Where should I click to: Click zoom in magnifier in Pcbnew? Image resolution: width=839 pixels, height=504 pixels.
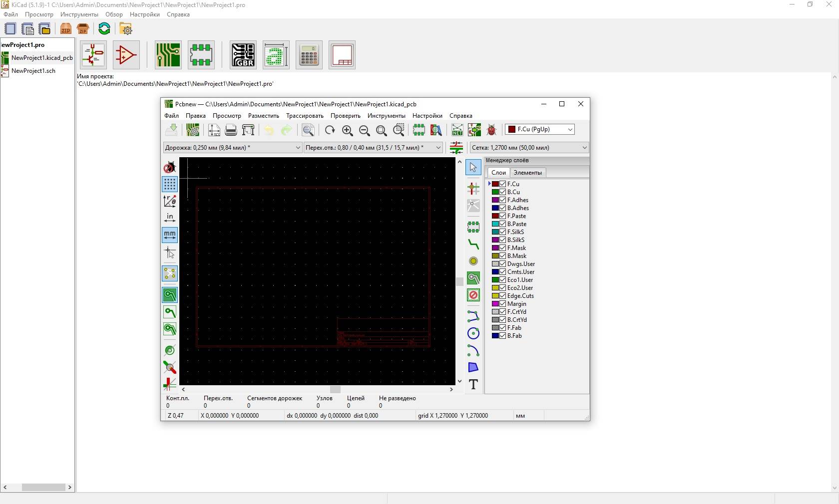tap(348, 130)
